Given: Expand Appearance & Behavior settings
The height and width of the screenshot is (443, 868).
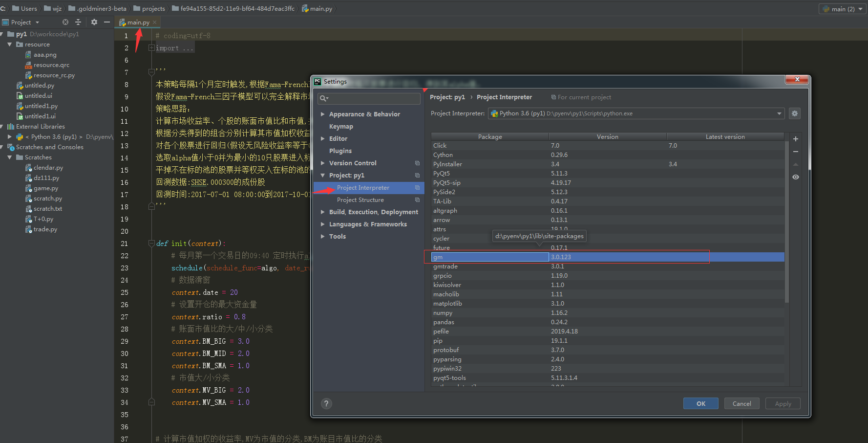Looking at the screenshot, I should 322,114.
